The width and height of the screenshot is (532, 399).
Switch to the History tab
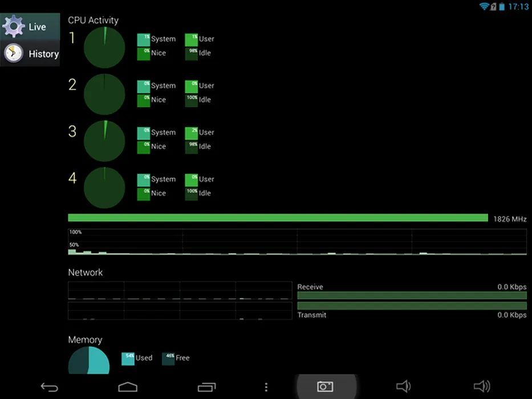coord(43,54)
